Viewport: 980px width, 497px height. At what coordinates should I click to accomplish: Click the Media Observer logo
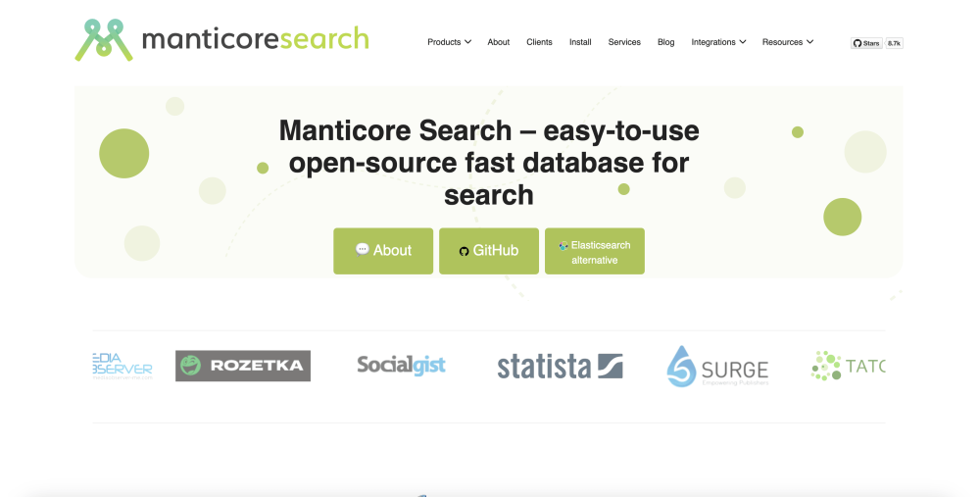click(x=122, y=366)
